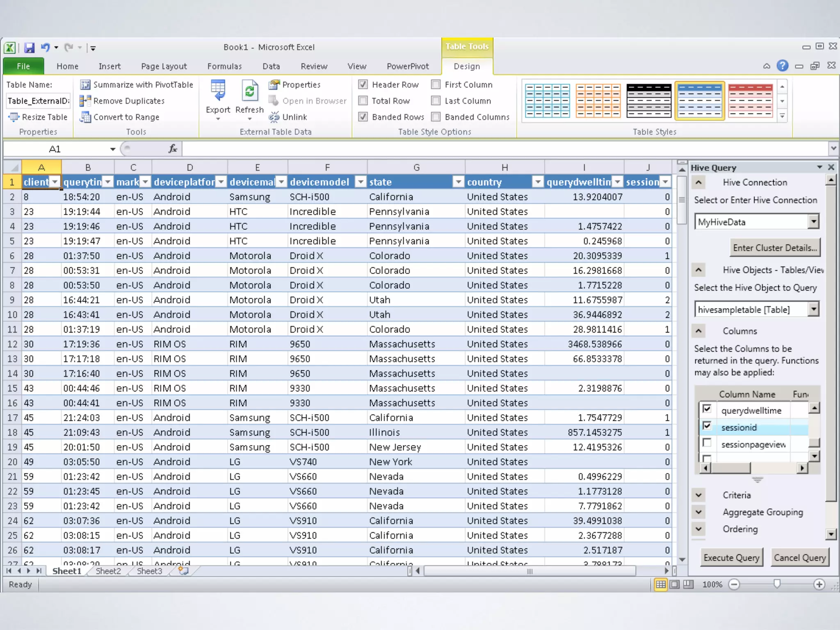Click zoom out minus button

(734, 584)
